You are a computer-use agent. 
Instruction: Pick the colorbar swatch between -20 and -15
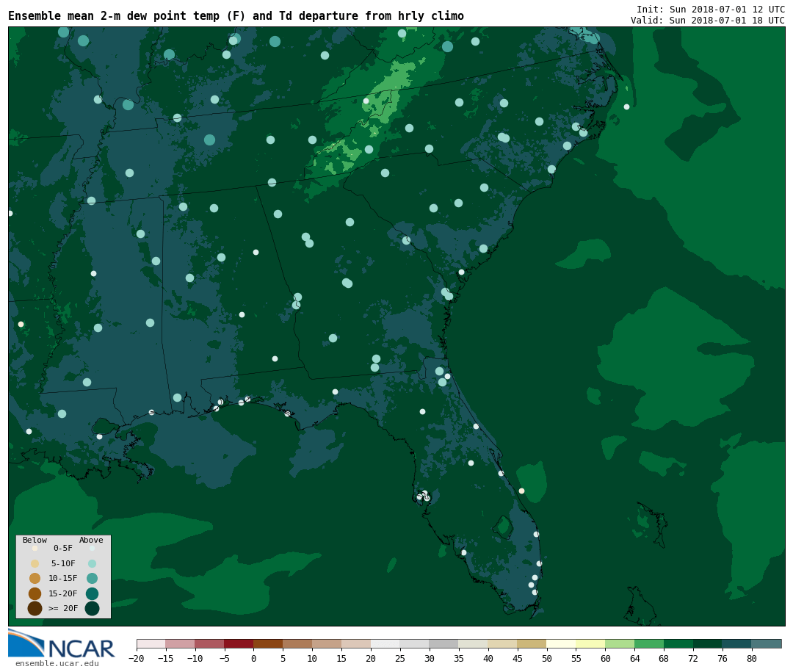151,643
